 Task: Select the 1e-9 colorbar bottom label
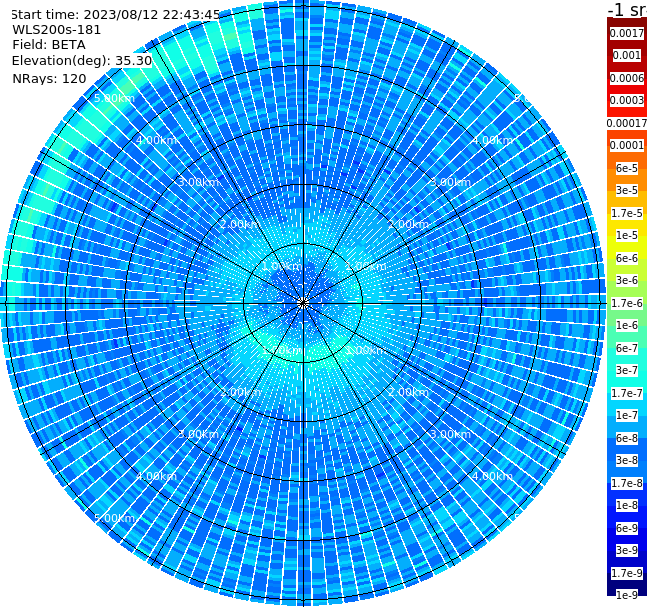pyautogui.click(x=627, y=595)
